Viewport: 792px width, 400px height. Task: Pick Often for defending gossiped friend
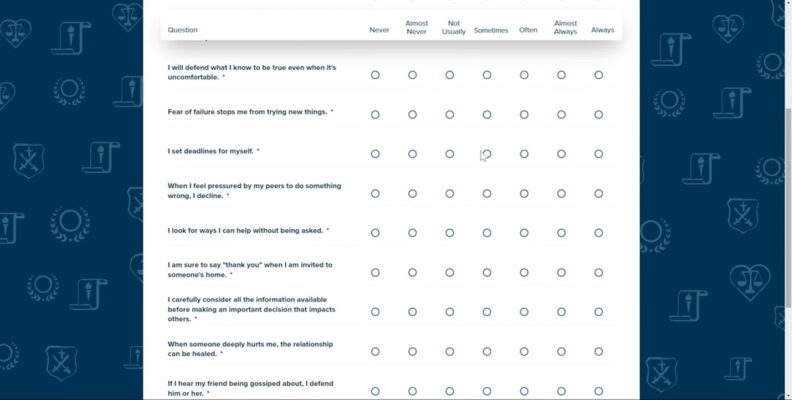[524, 391]
